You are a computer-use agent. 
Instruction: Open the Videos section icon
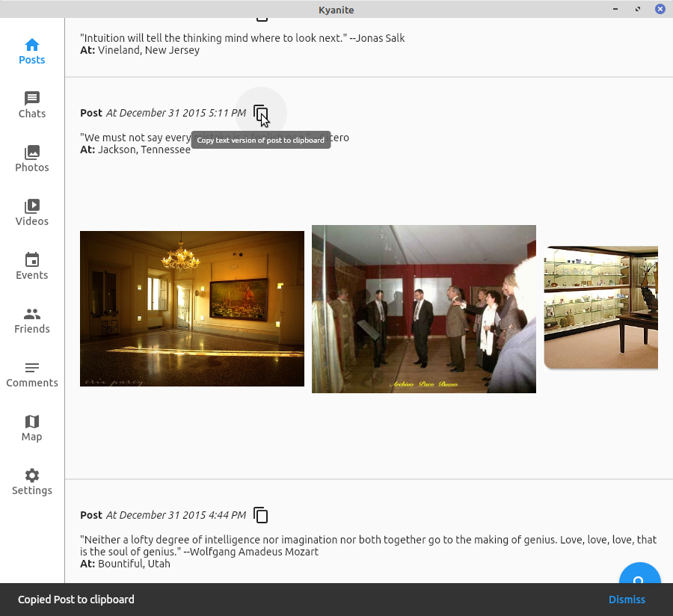[32, 206]
